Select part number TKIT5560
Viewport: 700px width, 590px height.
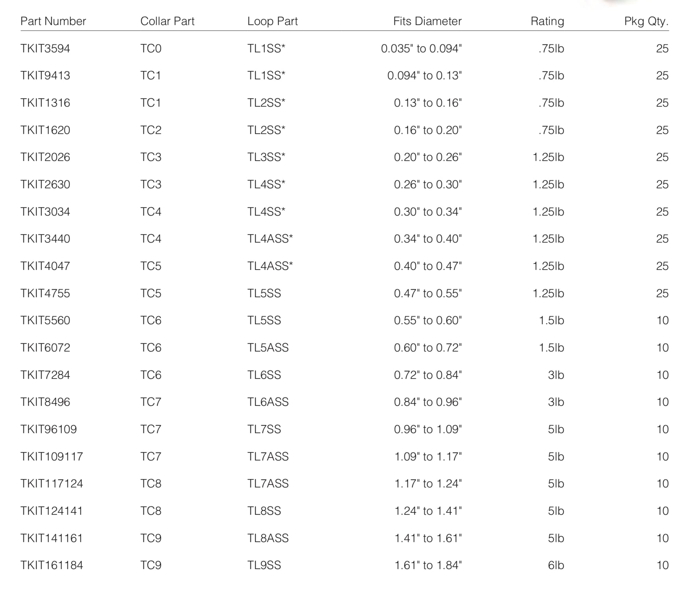45,320
